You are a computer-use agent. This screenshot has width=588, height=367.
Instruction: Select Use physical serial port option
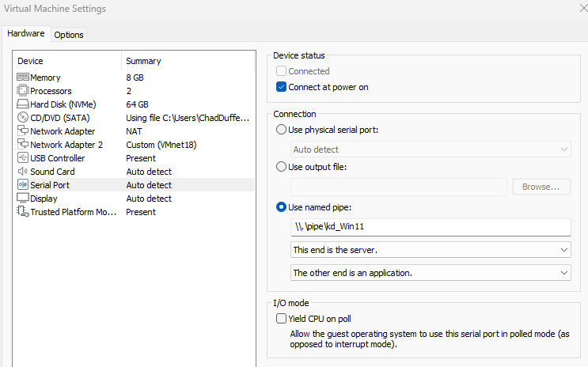(x=281, y=130)
